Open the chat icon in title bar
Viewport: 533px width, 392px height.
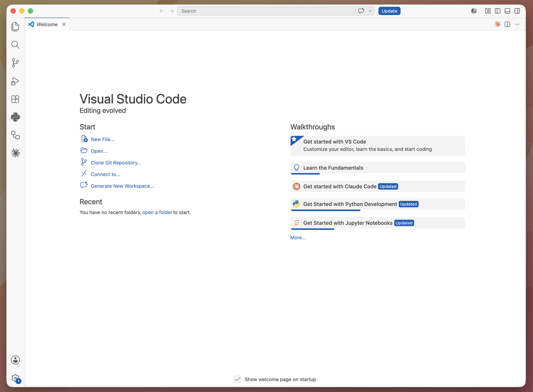tap(361, 11)
